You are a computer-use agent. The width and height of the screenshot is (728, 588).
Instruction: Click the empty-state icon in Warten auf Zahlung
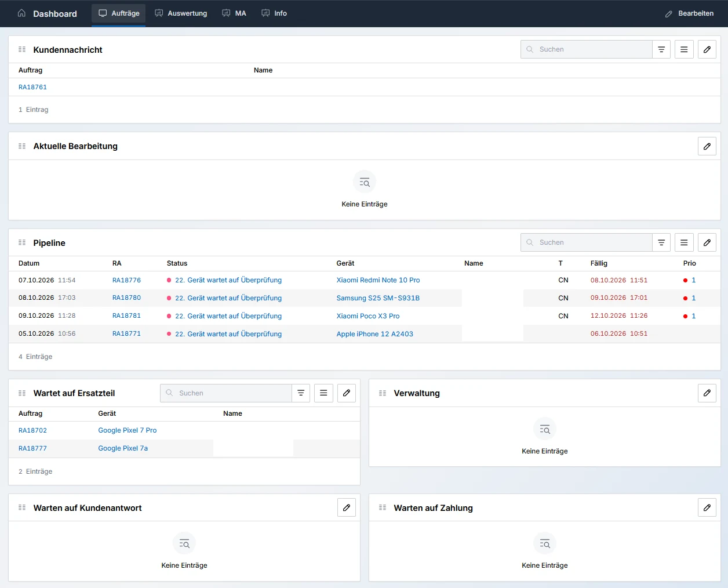coord(545,543)
